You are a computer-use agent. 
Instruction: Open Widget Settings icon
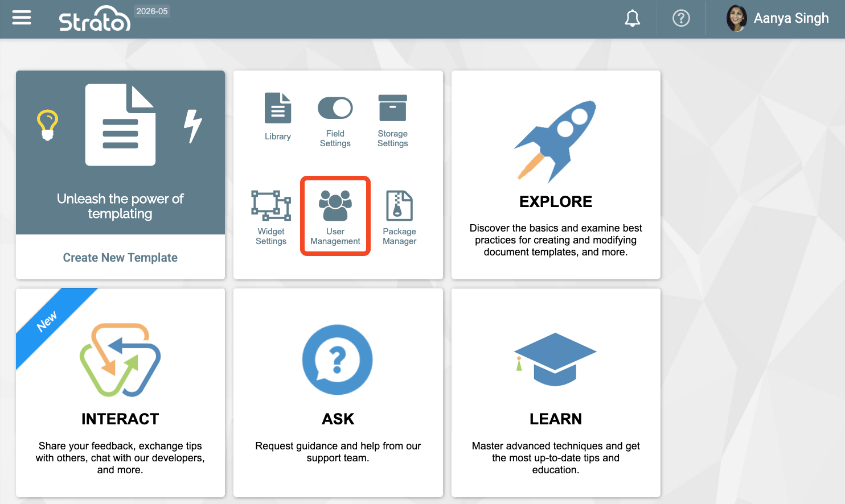point(271,206)
